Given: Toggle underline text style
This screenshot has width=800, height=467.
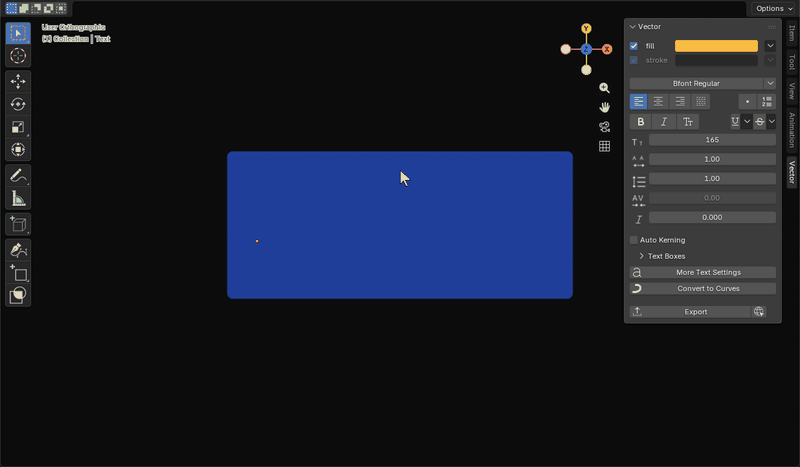Looking at the screenshot, I should pyautogui.click(x=735, y=121).
